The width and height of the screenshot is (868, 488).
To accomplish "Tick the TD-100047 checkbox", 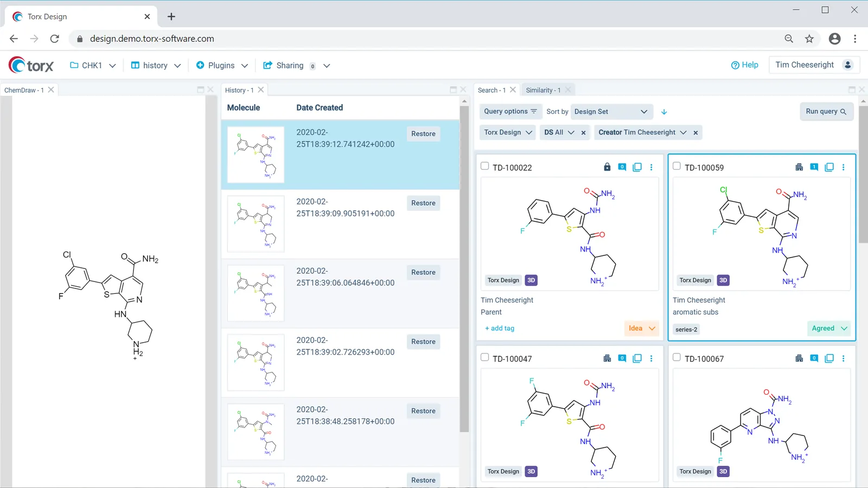I will coord(485,357).
